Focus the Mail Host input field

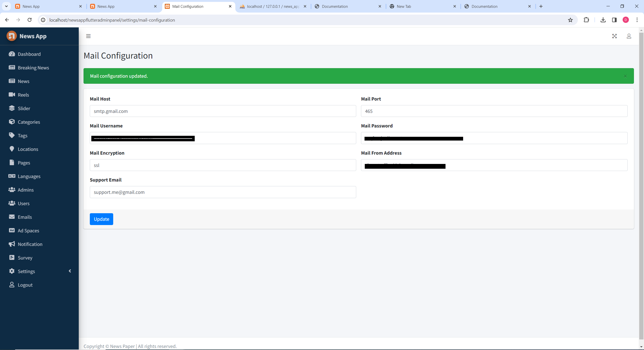[x=223, y=111]
